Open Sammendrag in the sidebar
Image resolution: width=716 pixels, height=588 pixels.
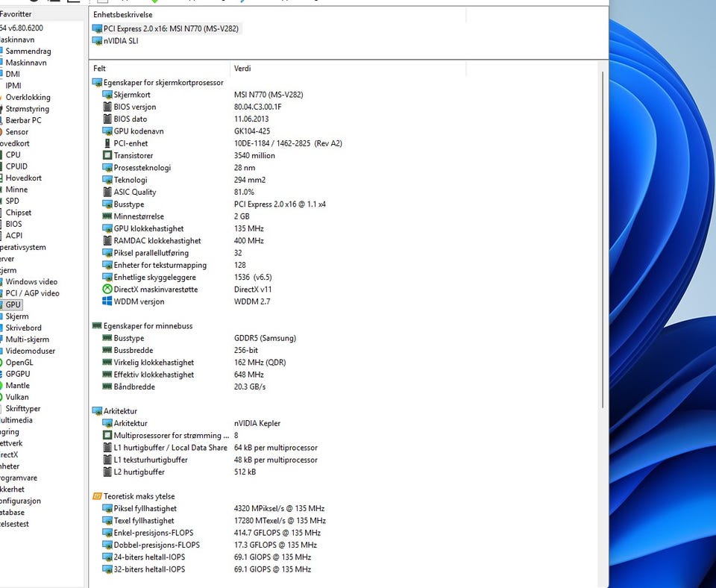pyautogui.click(x=28, y=51)
